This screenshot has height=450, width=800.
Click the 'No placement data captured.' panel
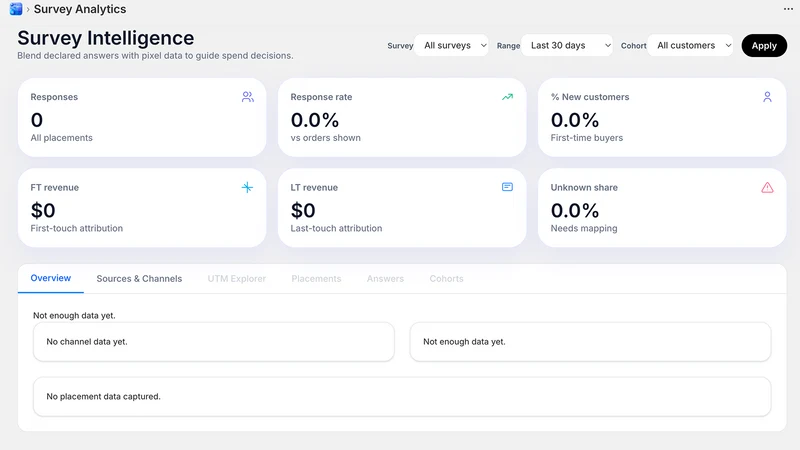(x=402, y=396)
